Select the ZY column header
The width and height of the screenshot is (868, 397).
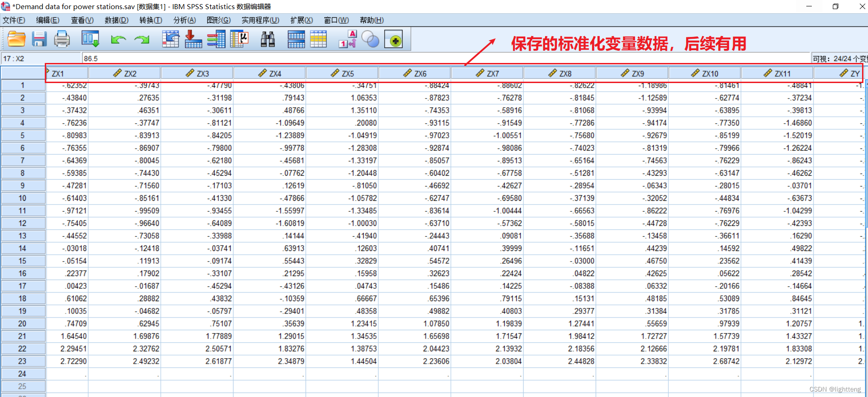pyautogui.click(x=840, y=73)
